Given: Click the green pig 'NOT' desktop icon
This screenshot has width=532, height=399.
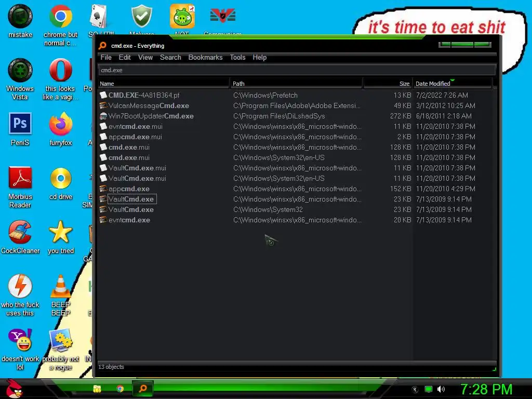Looking at the screenshot, I should coord(182,17).
